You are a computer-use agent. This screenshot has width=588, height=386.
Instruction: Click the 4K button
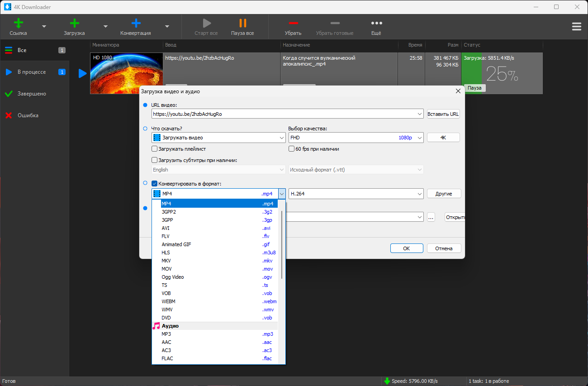click(x=443, y=138)
